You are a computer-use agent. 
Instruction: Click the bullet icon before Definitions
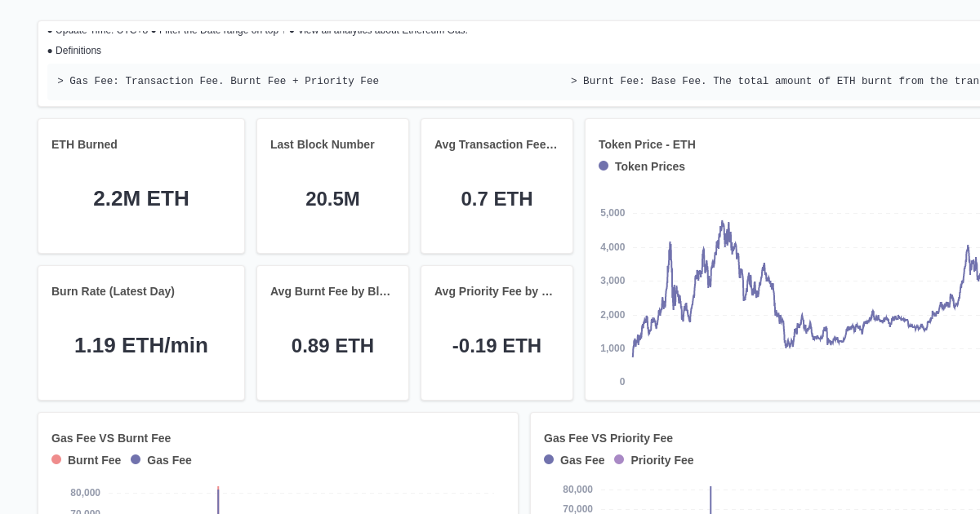51,51
